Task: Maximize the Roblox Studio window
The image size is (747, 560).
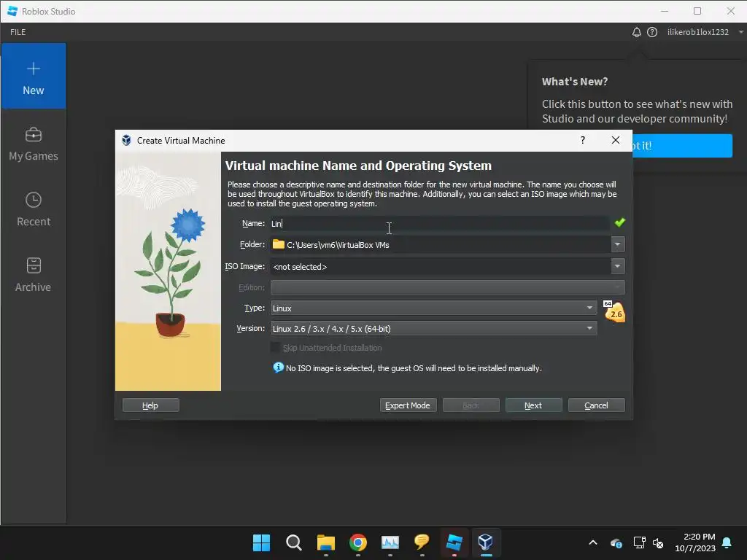Action: 697,11
